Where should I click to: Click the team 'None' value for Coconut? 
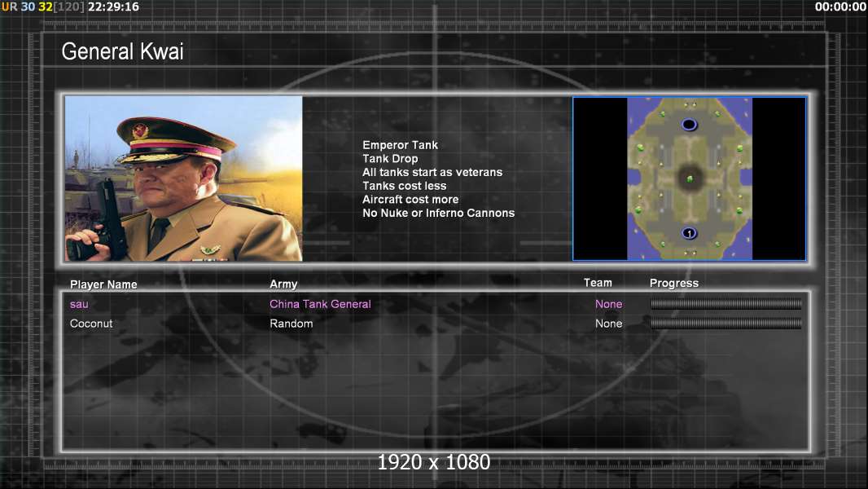pyautogui.click(x=608, y=324)
